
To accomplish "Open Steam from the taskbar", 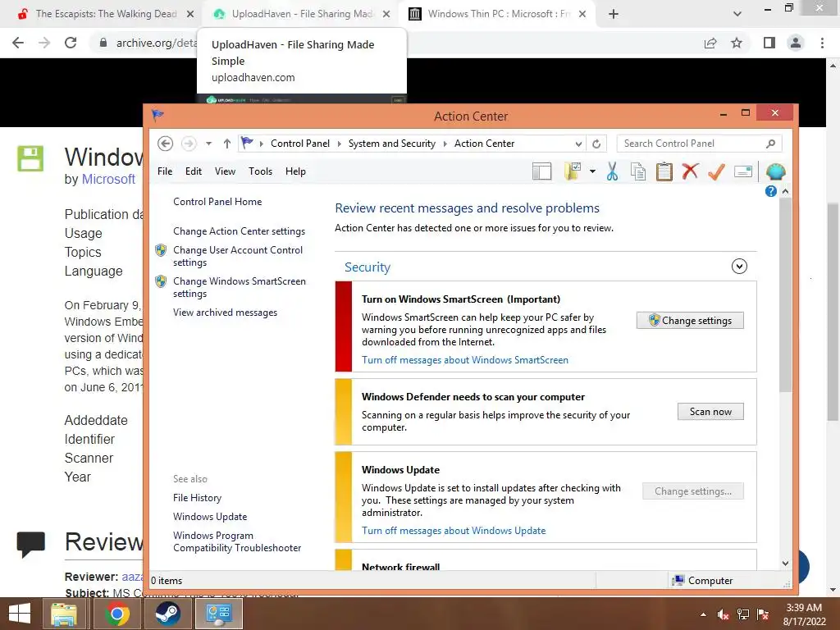I will 167,614.
